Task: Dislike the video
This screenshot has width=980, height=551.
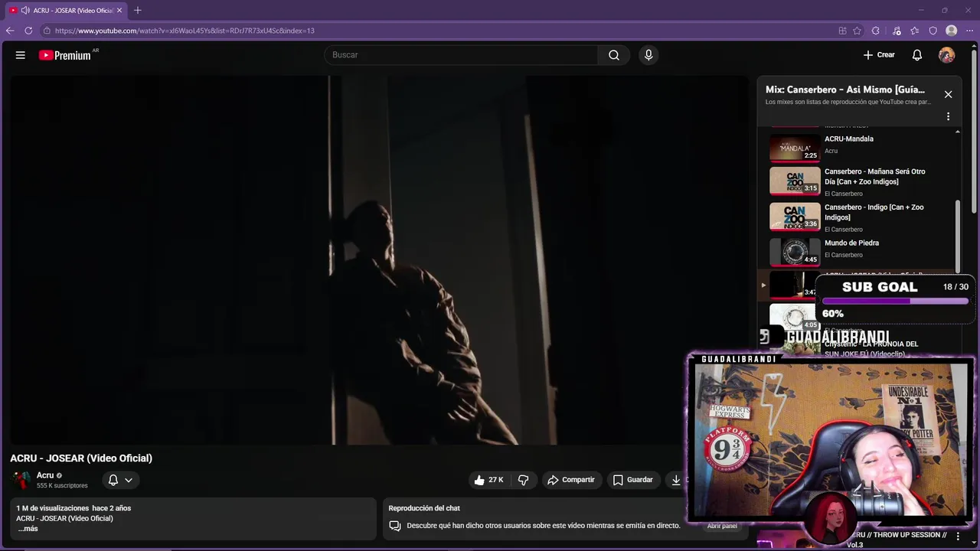Action: click(524, 480)
